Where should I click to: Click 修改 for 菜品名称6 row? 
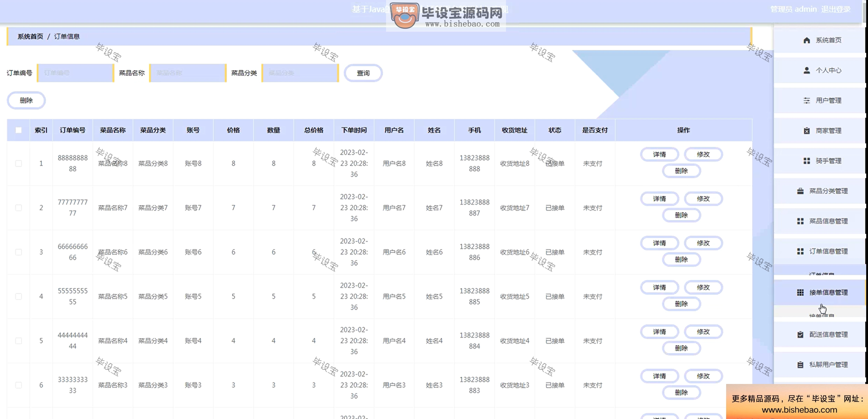point(703,243)
